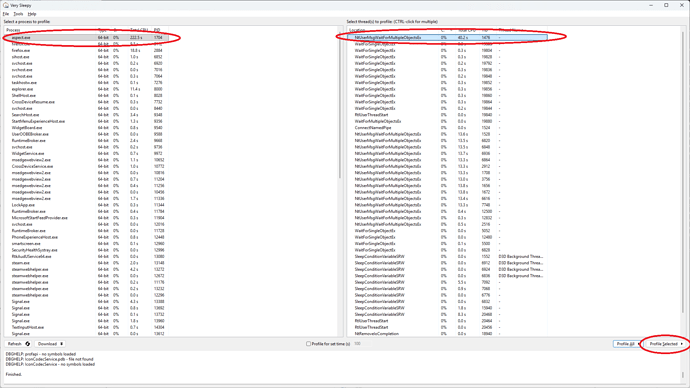Select the TextInputHost.exe process row

pos(87,327)
